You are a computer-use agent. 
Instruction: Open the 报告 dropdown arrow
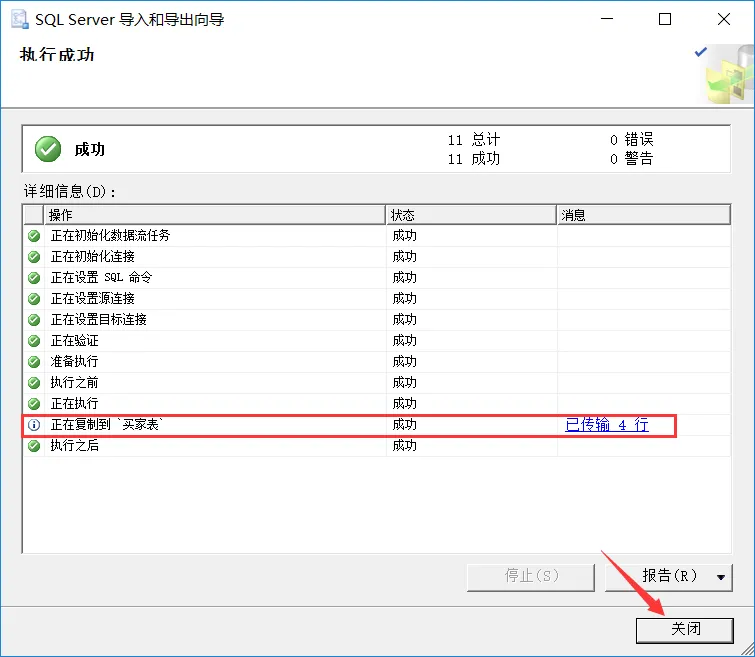pos(721,577)
